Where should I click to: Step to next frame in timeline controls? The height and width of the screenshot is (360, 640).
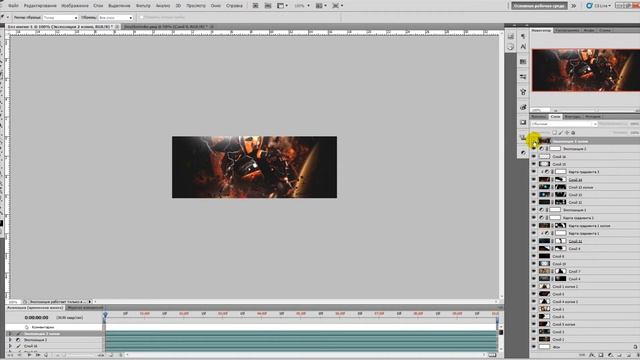tap(38, 355)
